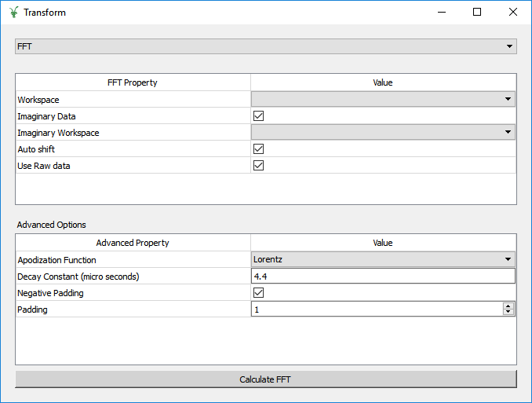Increase Padding value with up arrow
Screen dimensions: 532x403
508,306
